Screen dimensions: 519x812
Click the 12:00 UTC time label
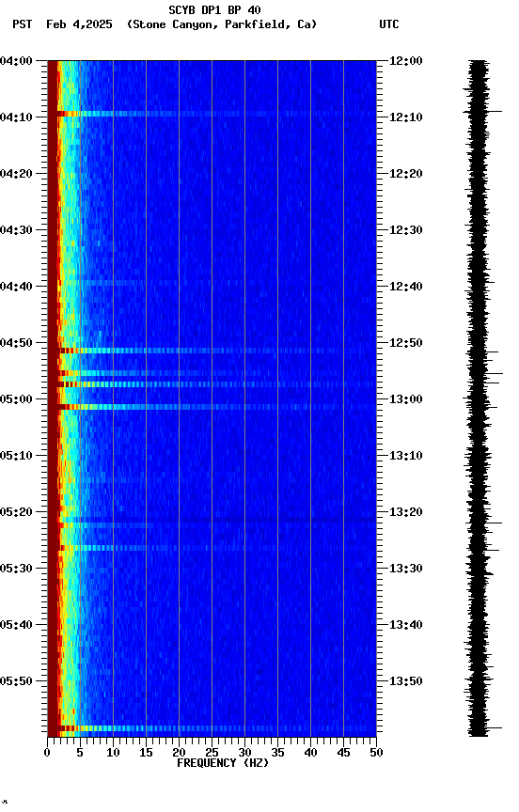405,61
